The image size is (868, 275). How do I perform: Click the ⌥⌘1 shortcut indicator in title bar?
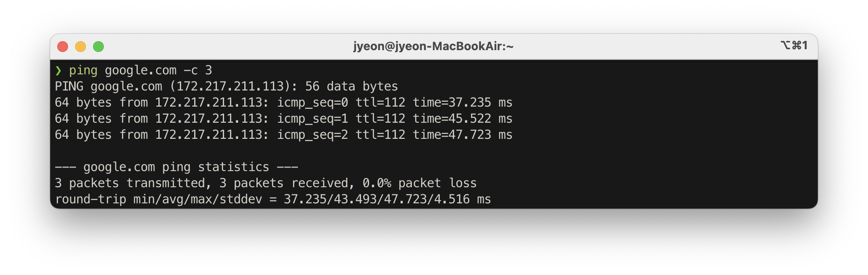tap(794, 45)
